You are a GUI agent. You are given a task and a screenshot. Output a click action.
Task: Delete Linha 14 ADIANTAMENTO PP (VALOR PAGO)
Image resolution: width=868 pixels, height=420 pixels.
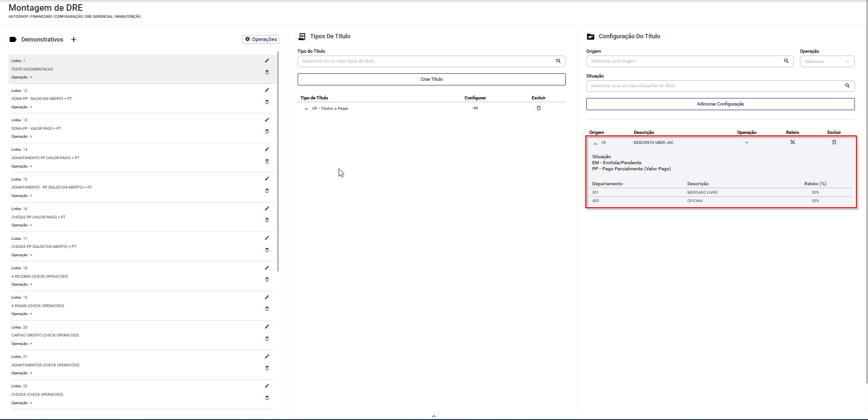tap(267, 161)
